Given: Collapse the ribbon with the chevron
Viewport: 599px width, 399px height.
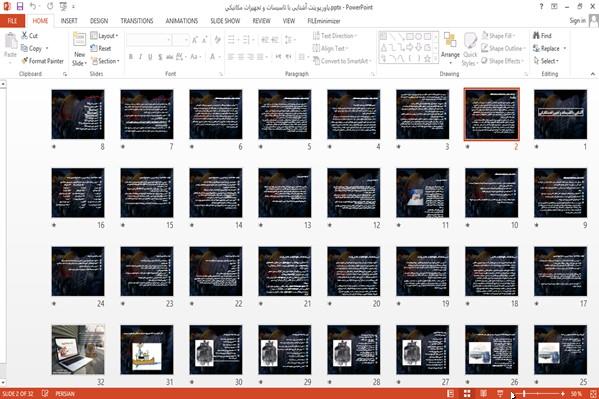Looking at the screenshot, I should 593,74.
